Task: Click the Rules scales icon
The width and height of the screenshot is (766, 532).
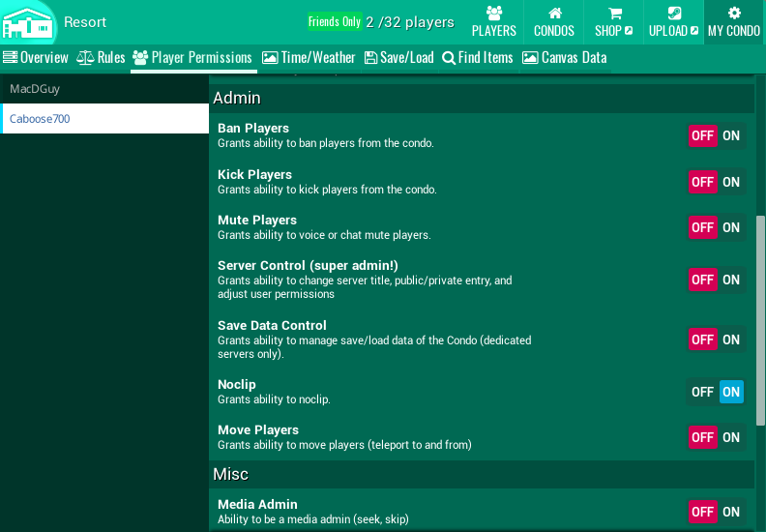Action: click(85, 58)
